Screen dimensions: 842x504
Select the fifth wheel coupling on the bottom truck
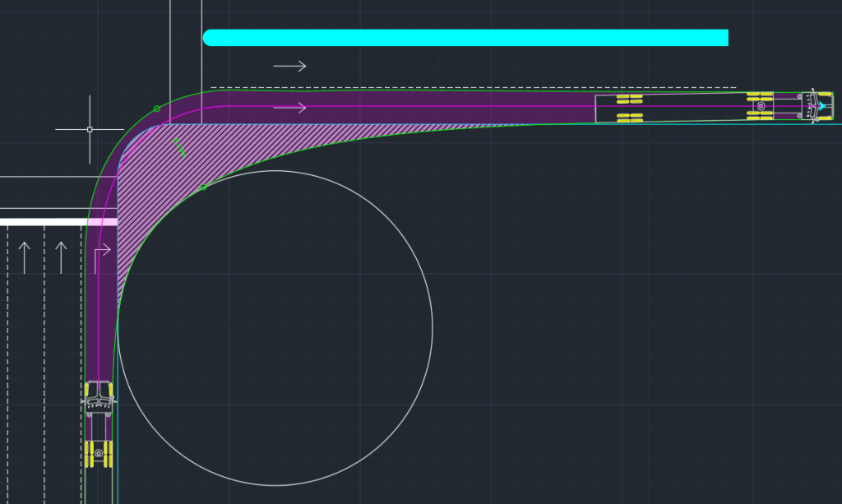(x=99, y=452)
